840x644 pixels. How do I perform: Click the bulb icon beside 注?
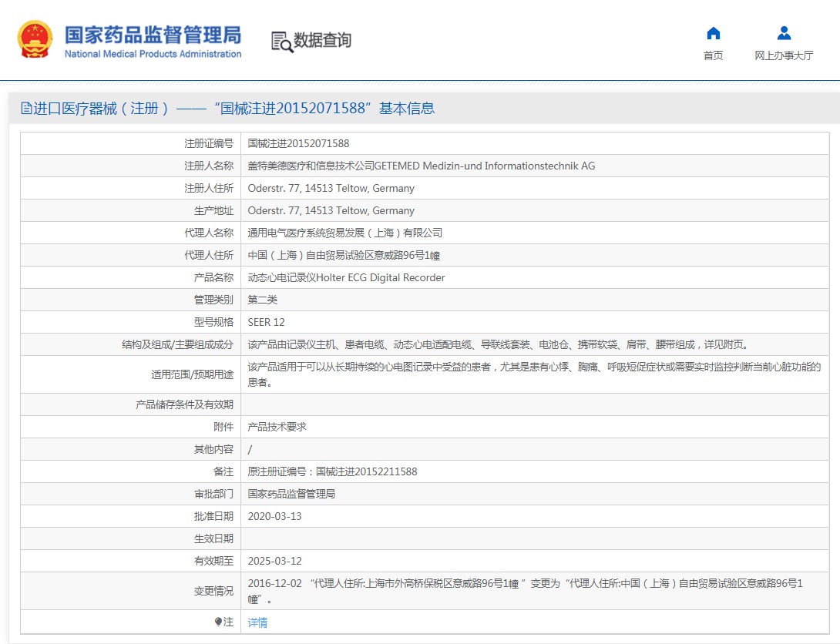point(218,622)
